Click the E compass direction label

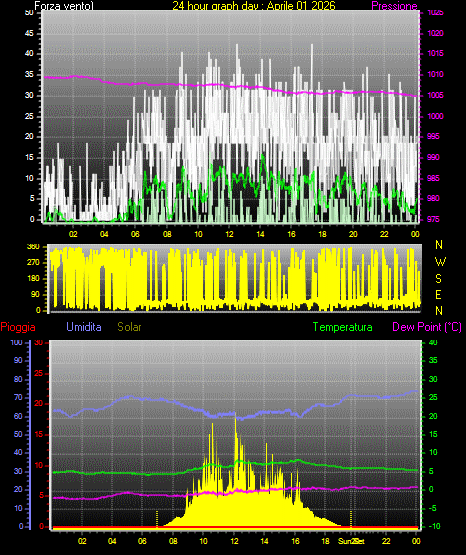pos(438,295)
